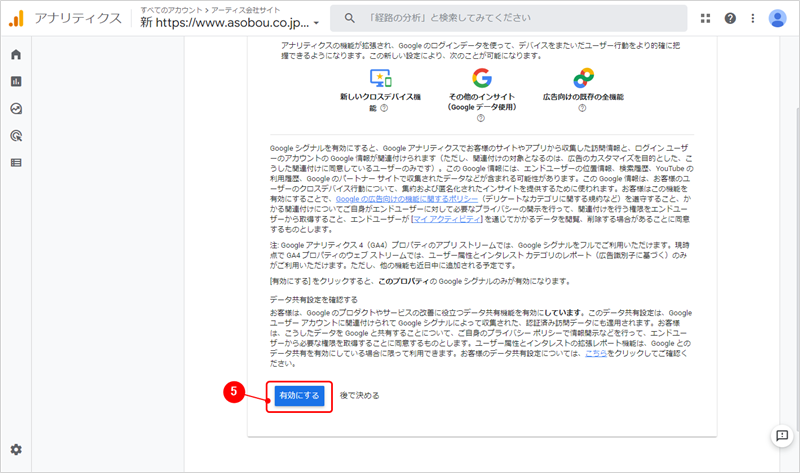Click help icon under 広告向けの既存の全機能
800x473 pixels.
coord(582,108)
